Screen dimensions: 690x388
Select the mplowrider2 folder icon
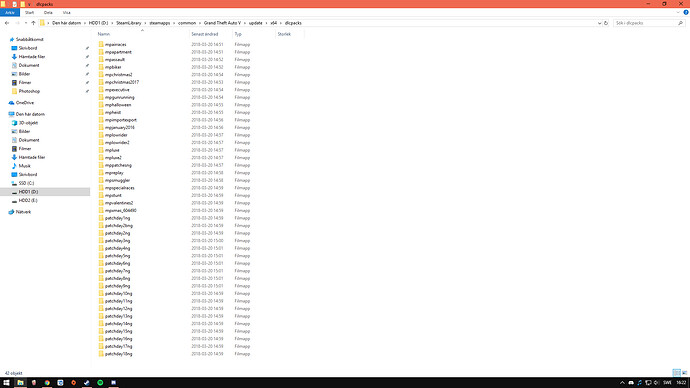point(101,143)
